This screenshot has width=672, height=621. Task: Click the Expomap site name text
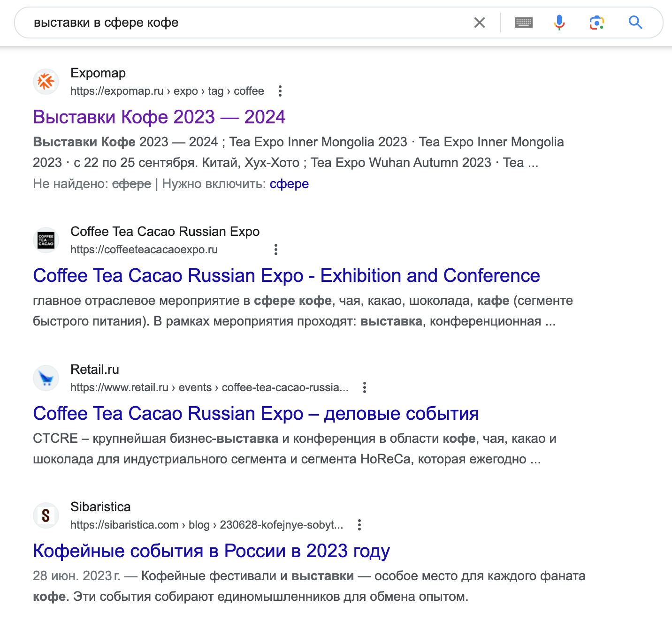coord(98,73)
